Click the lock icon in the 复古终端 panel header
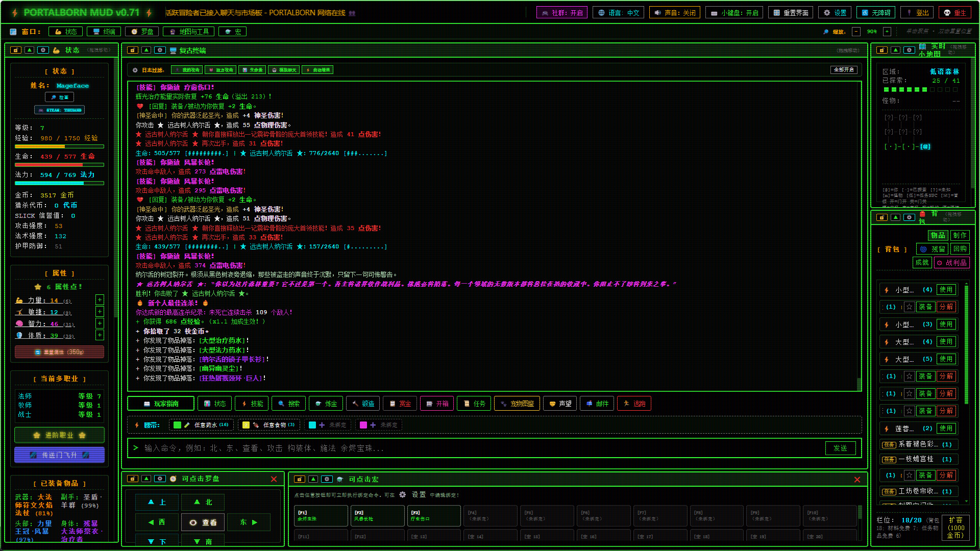The height and width of the screenshot is (551, 980). pos(133,50)
